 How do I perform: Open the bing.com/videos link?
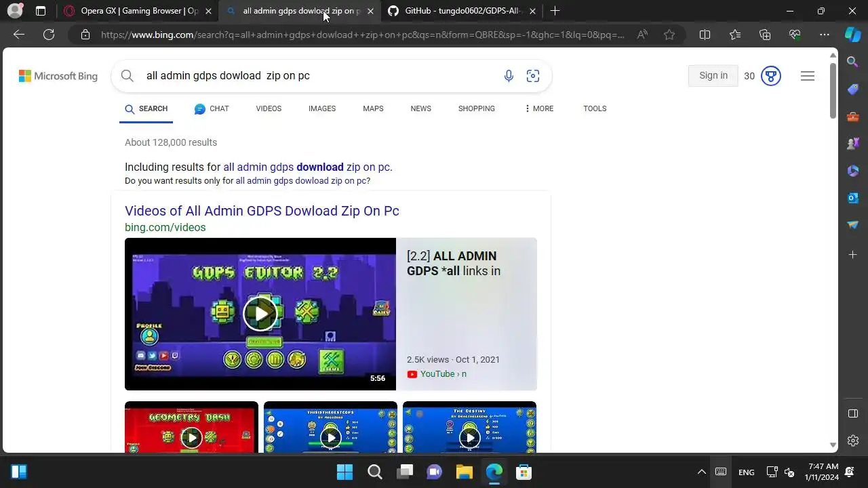click(165, 228)
